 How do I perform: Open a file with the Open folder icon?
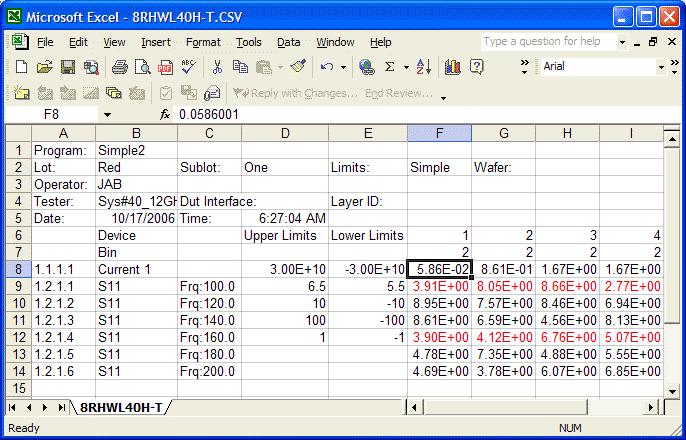(x=44, y=67)
